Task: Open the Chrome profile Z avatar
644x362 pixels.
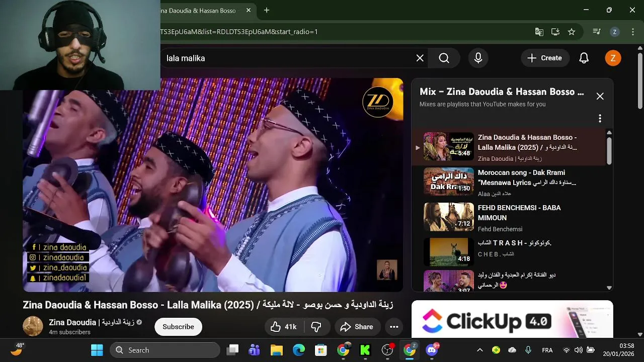Action: click(614, 32)
